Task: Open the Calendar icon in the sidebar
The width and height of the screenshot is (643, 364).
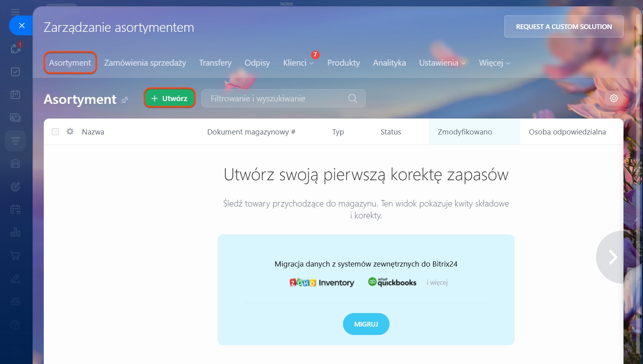Action: [x=15, y=95]
